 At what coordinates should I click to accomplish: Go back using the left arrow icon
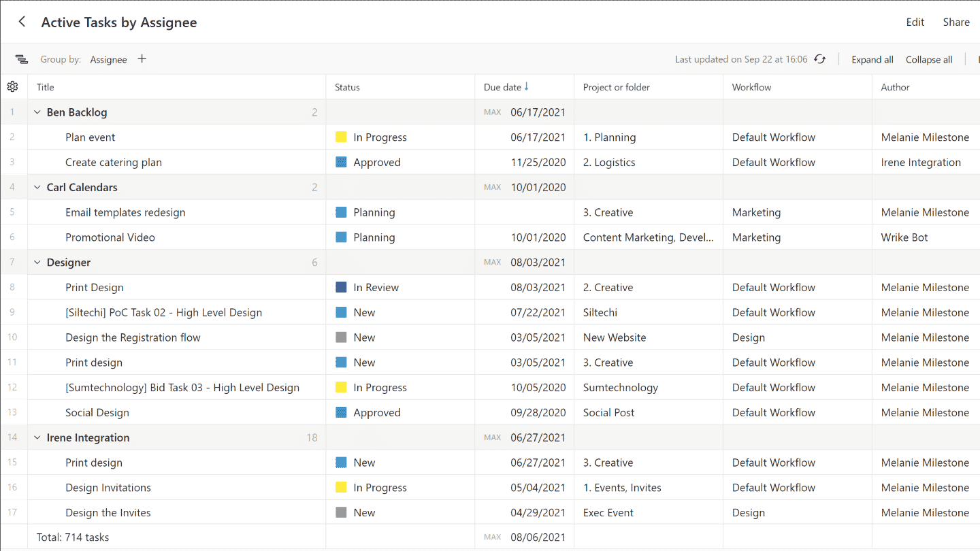[22, 22]
